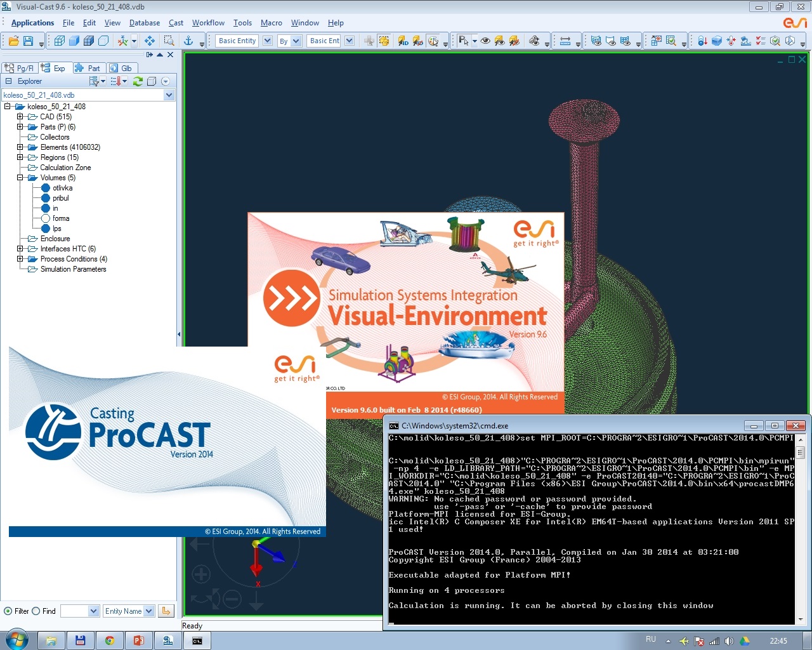Click the eye visibility toolbar icon

pos(485,41)
